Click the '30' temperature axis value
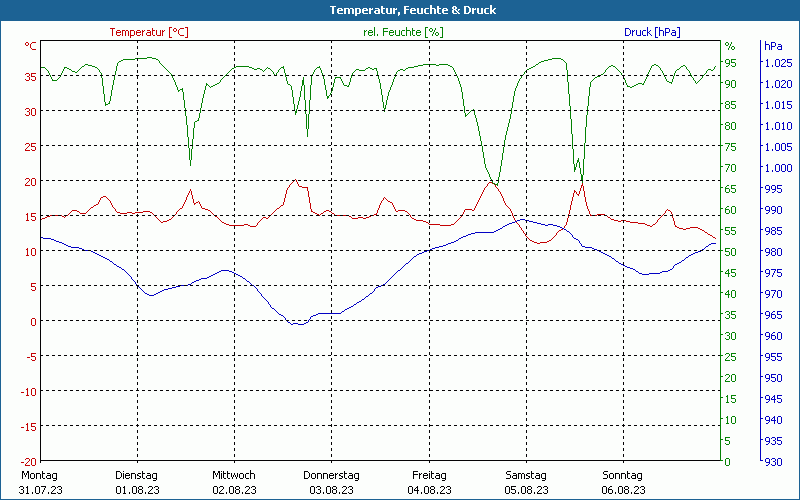The height and width of the screenshot is (500, 800). [31, 112]
